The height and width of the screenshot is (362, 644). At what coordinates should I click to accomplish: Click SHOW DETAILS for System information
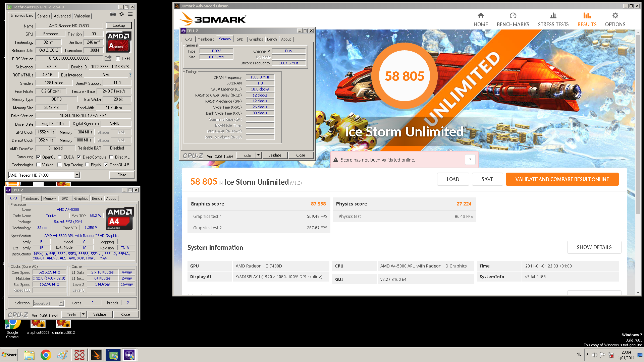(594, 247)
